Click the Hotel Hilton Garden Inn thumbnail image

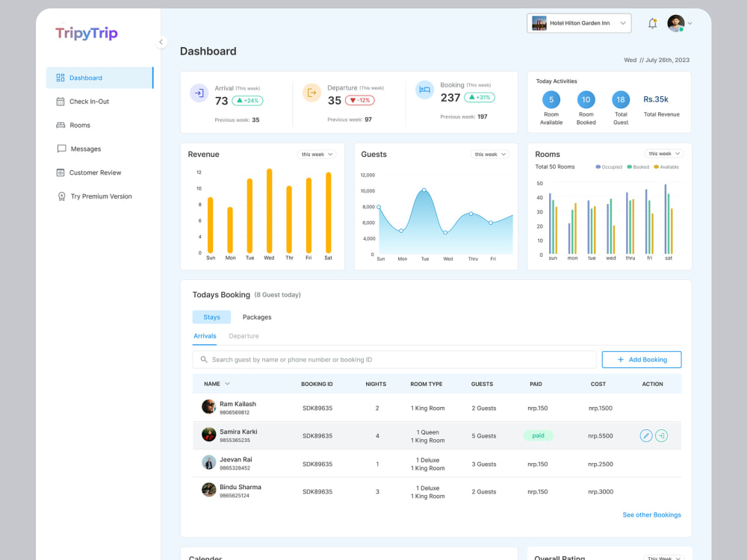click(x=539, y=23)
